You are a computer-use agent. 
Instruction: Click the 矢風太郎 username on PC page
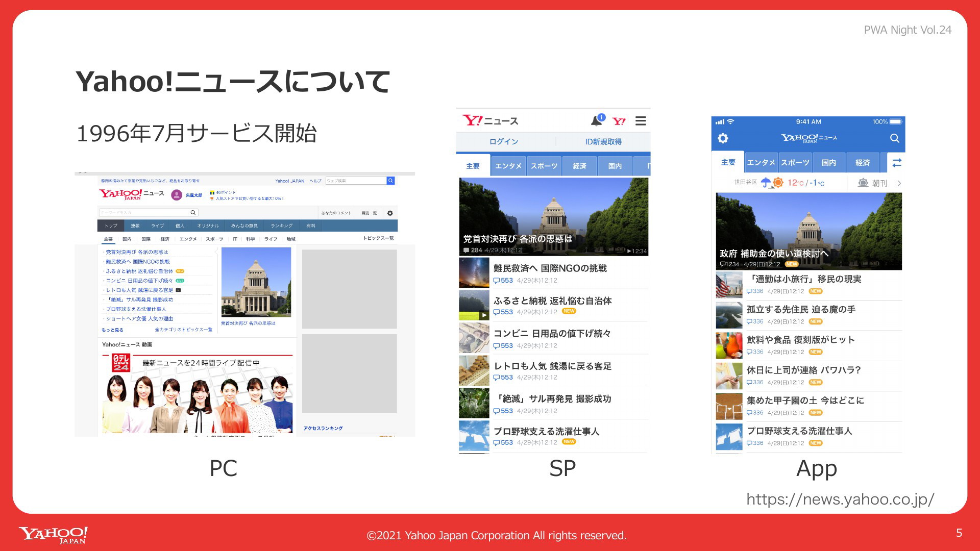pos(193,195)
